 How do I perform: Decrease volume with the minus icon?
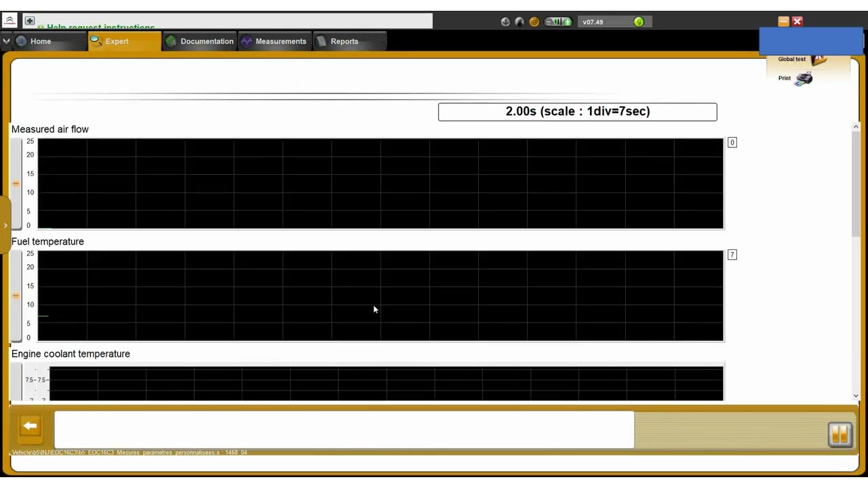tap(549, 22)
